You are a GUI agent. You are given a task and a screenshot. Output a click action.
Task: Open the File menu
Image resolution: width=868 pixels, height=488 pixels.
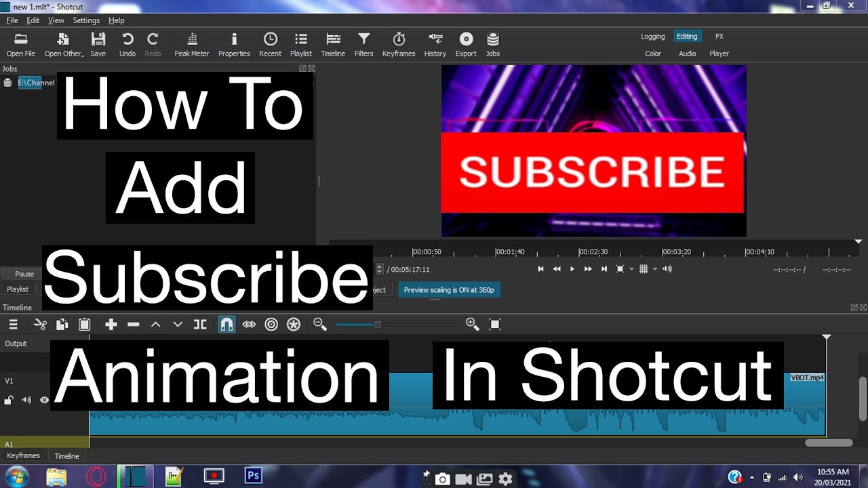click(12, 20)
